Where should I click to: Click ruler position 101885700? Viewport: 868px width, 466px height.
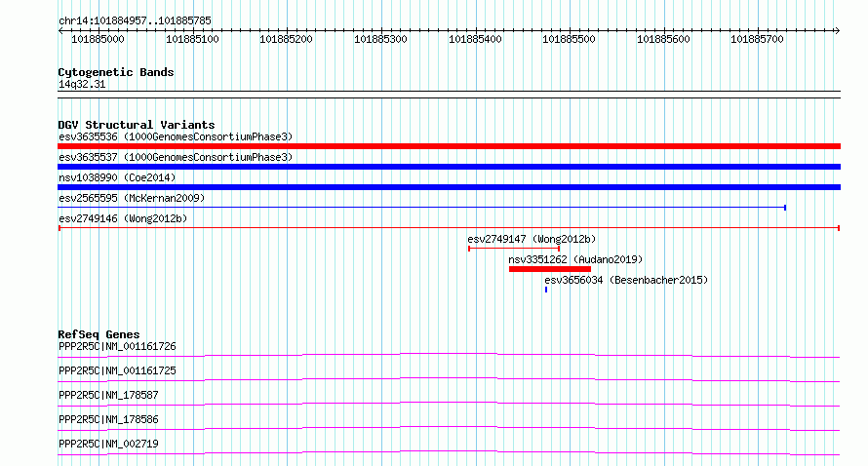coord(757,39)
